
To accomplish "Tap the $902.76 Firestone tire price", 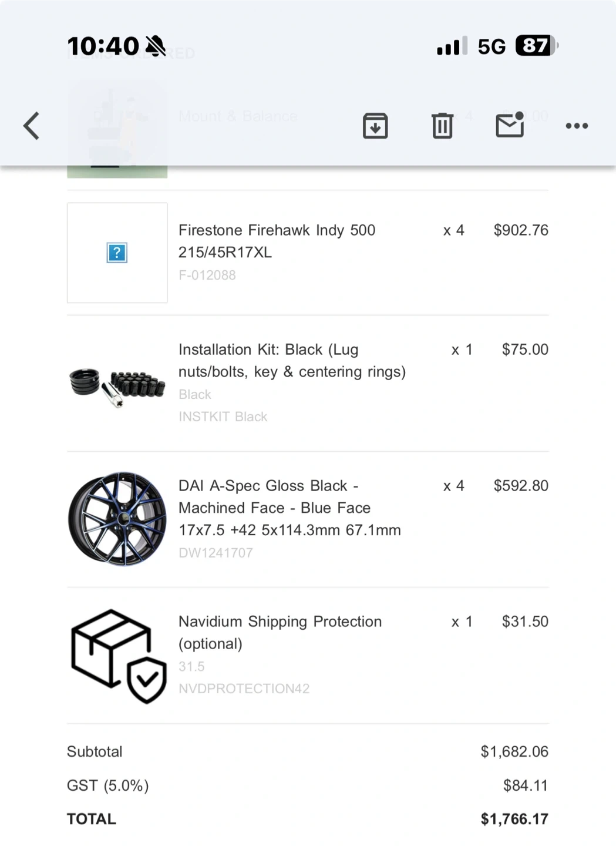I will pos(521,230).
